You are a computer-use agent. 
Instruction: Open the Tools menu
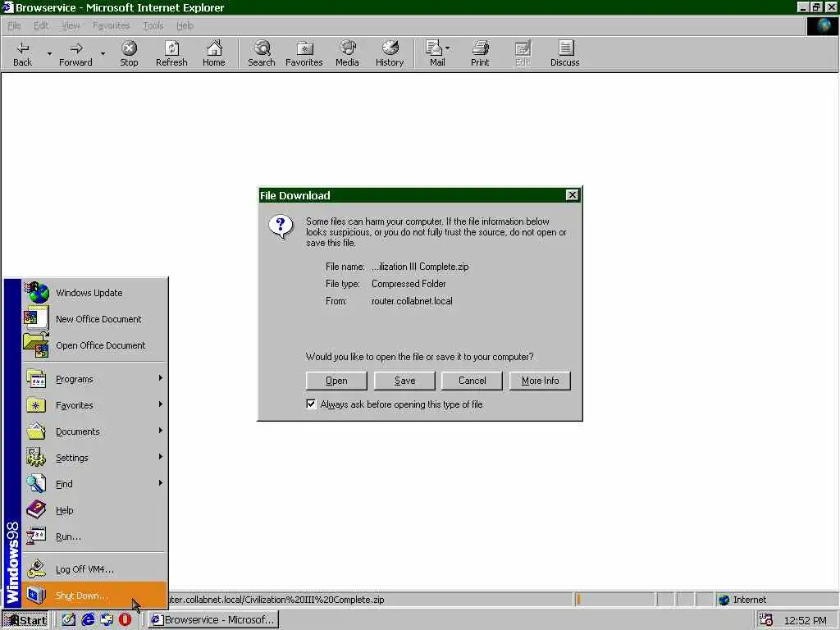coord(153,25)
